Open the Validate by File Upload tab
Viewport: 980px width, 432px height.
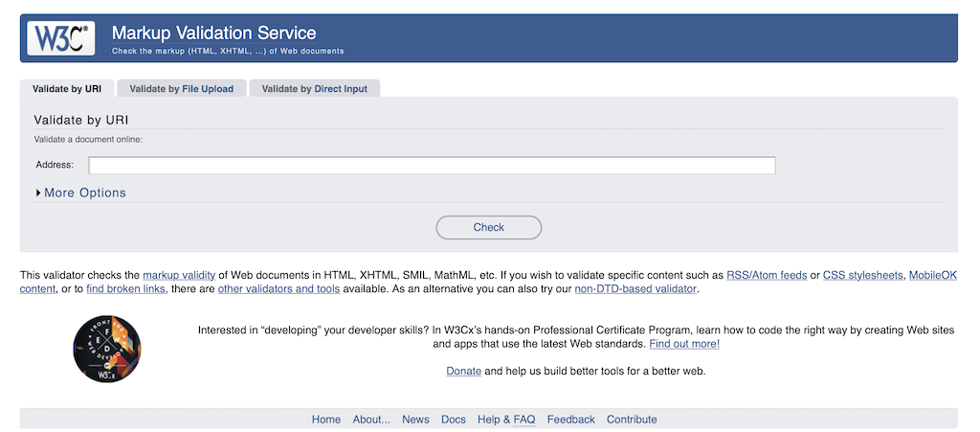pos(181,89)
